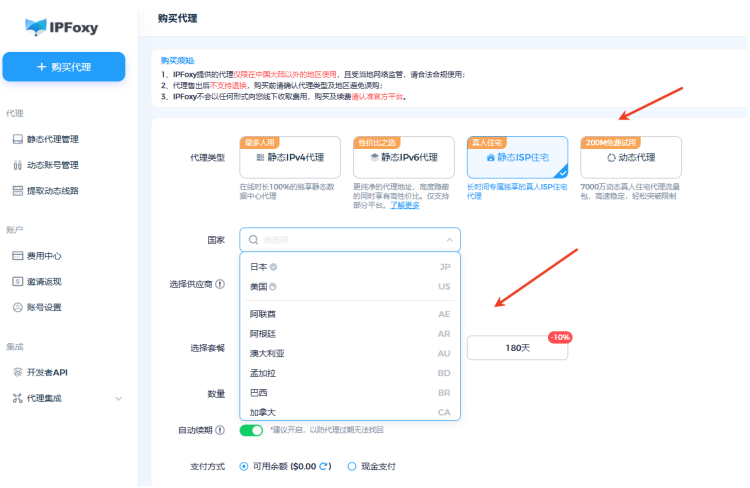Click the refresh icon beside 可用余额

tap(324, 466)
